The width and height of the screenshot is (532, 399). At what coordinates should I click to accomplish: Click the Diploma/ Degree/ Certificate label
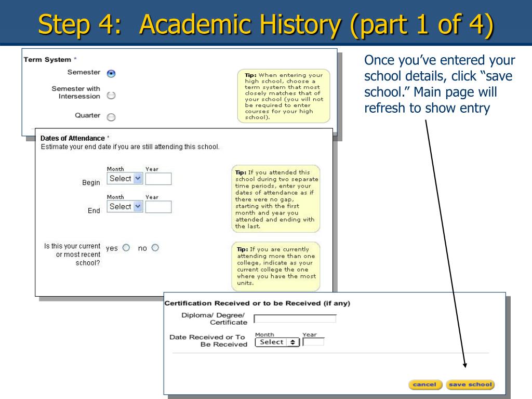(215, 318)
